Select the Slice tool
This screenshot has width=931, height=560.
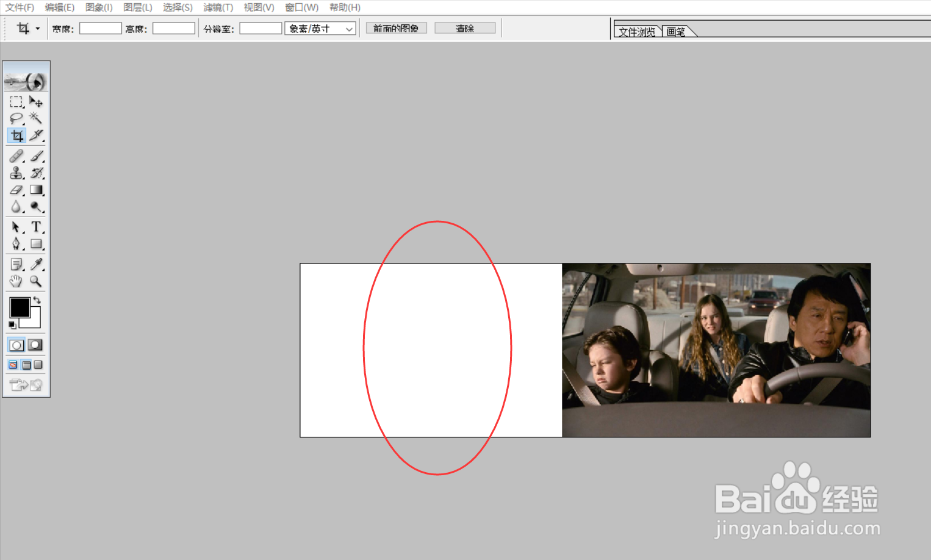coord(36,135)
